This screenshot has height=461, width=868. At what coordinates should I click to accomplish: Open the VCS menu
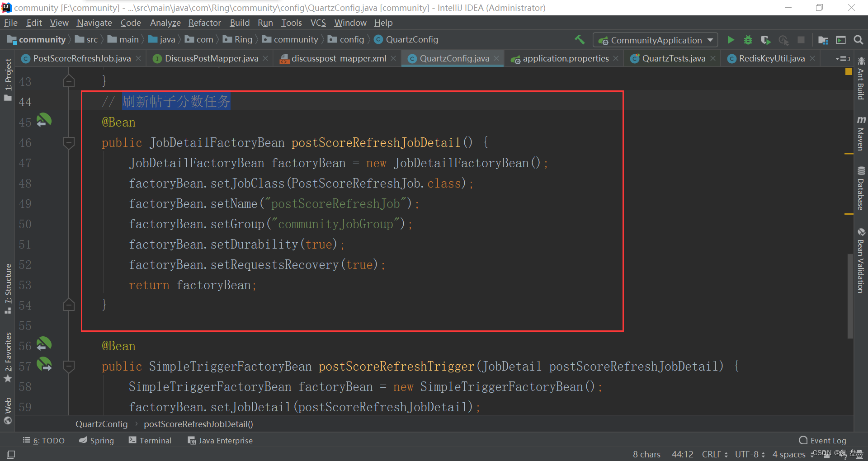pos(318,23)
